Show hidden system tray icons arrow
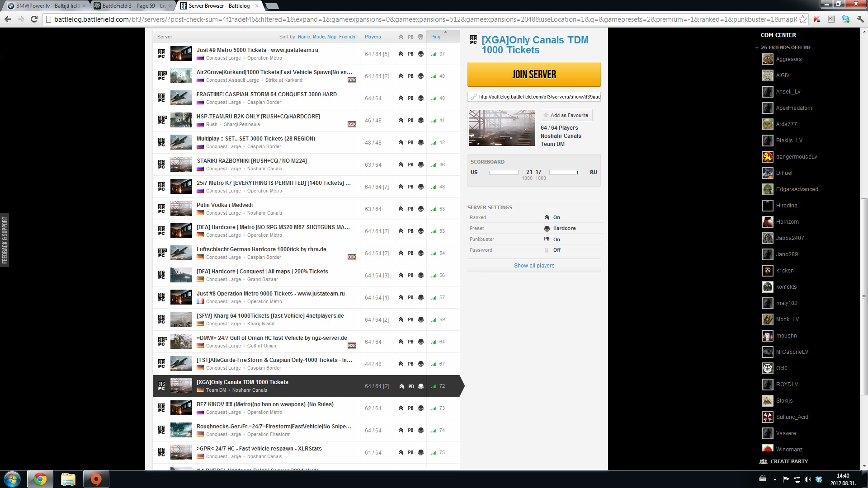 click(775, 479)
